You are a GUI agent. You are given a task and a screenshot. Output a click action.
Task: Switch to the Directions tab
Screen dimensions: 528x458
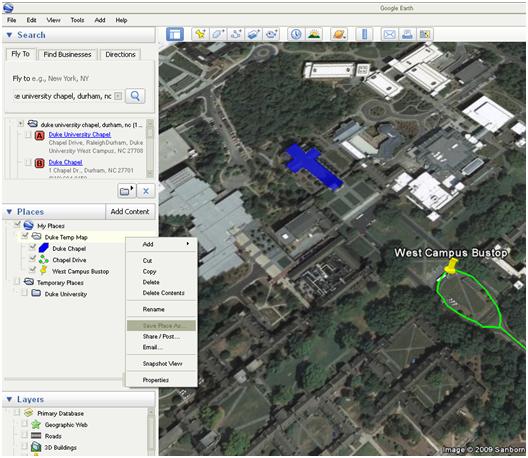pos(120,55)
